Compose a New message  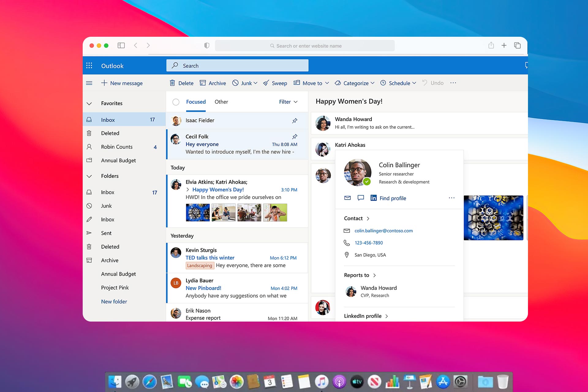pos(122,83)
